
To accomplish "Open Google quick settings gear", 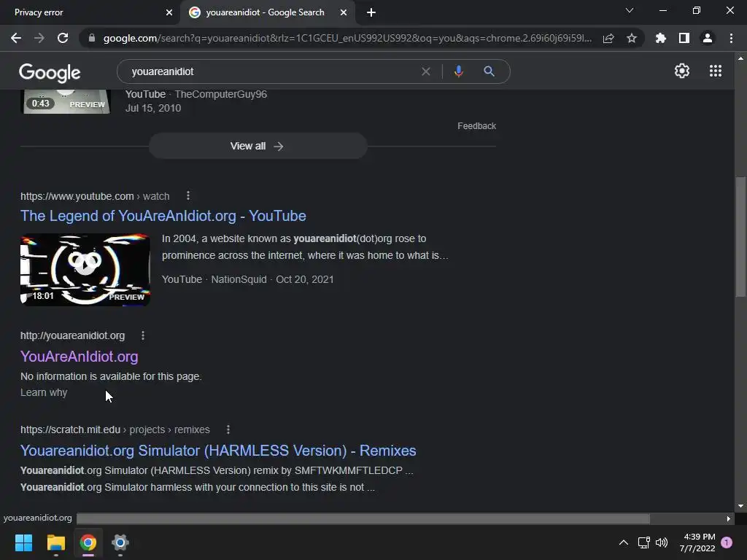I will click(682, 71).
